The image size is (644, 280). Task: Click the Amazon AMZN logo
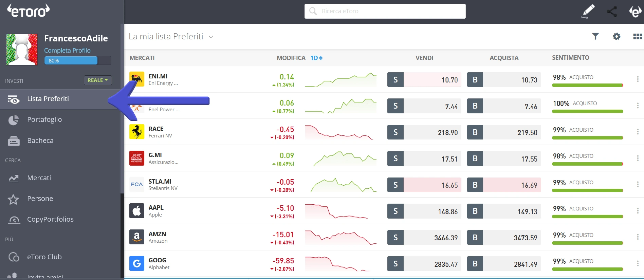click(x=137, y=237)
